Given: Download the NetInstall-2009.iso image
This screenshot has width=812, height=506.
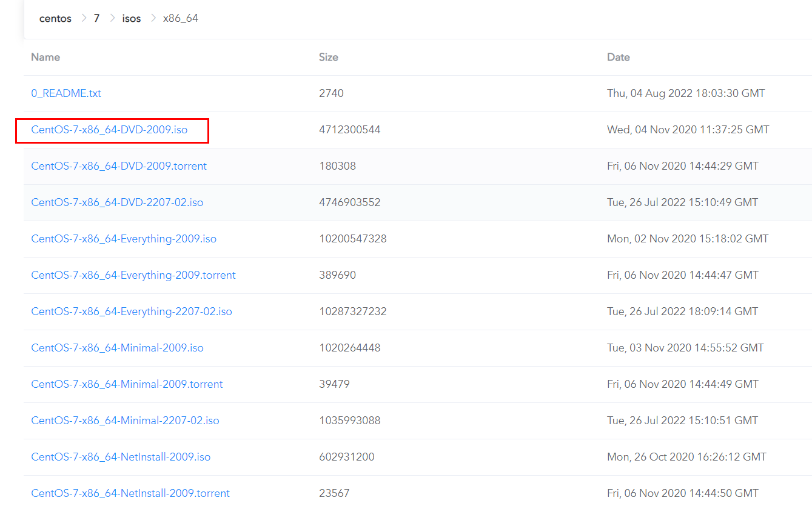Looking at the screenshot, I should point(121,457).
